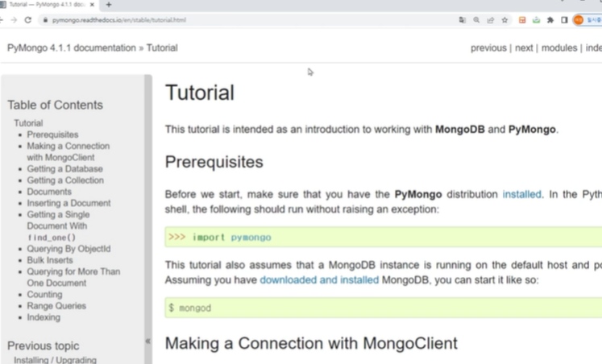Open Table of Contents heading link
Screen dimensions: 602x364
click(x=56, y=105)
